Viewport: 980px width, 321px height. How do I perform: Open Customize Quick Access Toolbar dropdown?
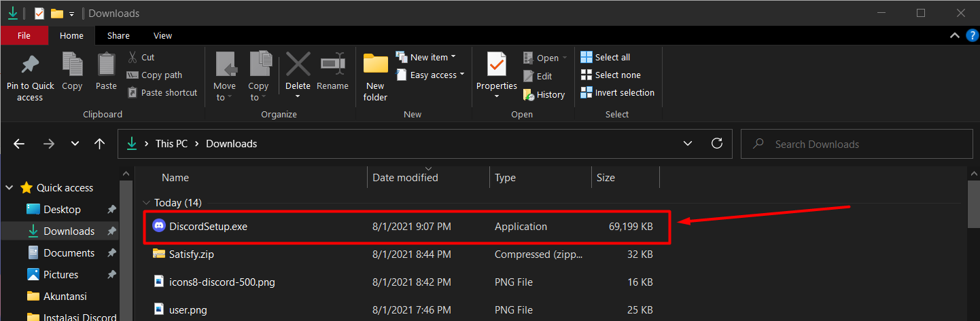72,14
